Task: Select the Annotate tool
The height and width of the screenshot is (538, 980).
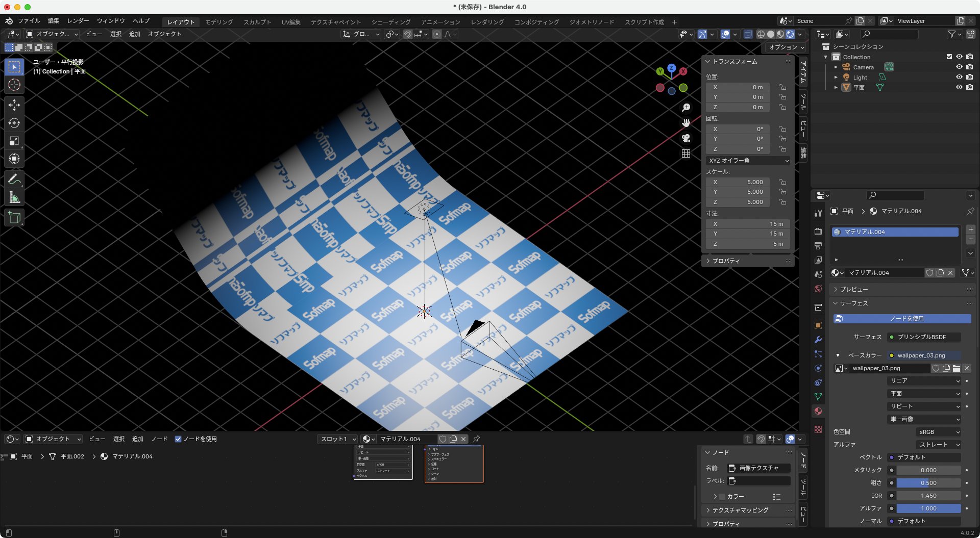Action: 14,178
